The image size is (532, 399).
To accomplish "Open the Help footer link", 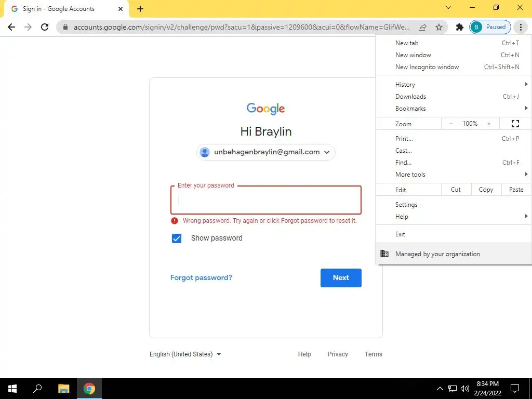I will 304,354.
